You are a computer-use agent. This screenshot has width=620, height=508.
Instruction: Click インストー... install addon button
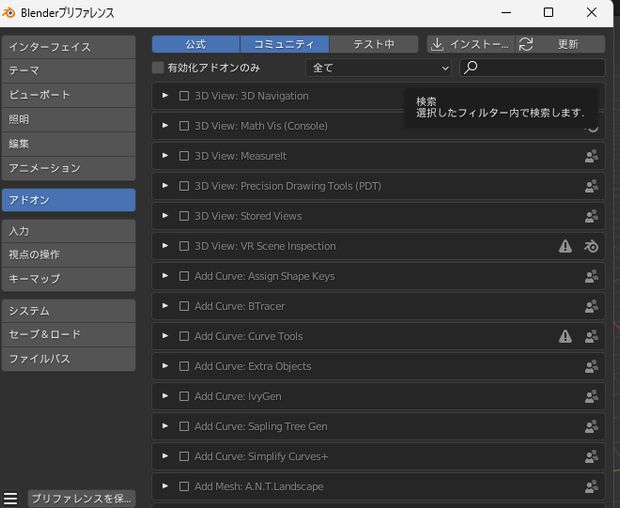pos(471,44)
